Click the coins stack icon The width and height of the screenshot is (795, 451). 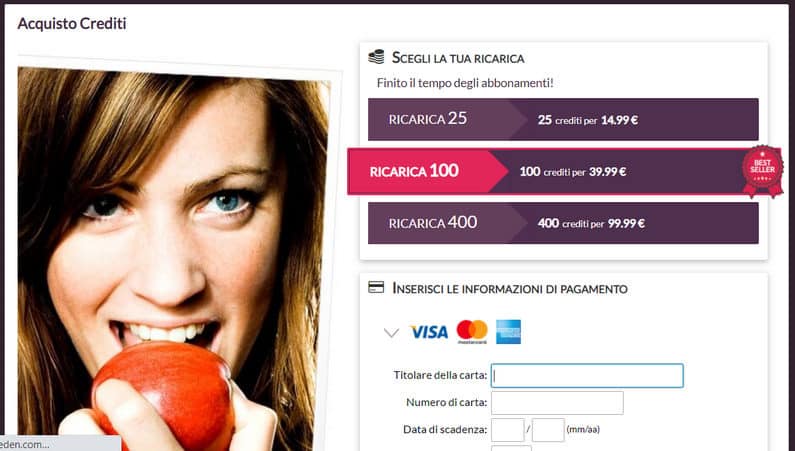(376, 57)
